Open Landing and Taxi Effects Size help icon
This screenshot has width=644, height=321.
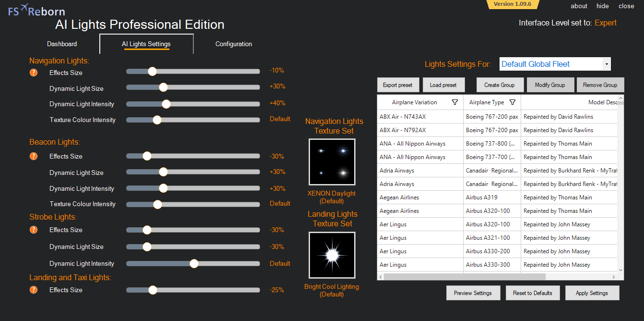[34, 290]
